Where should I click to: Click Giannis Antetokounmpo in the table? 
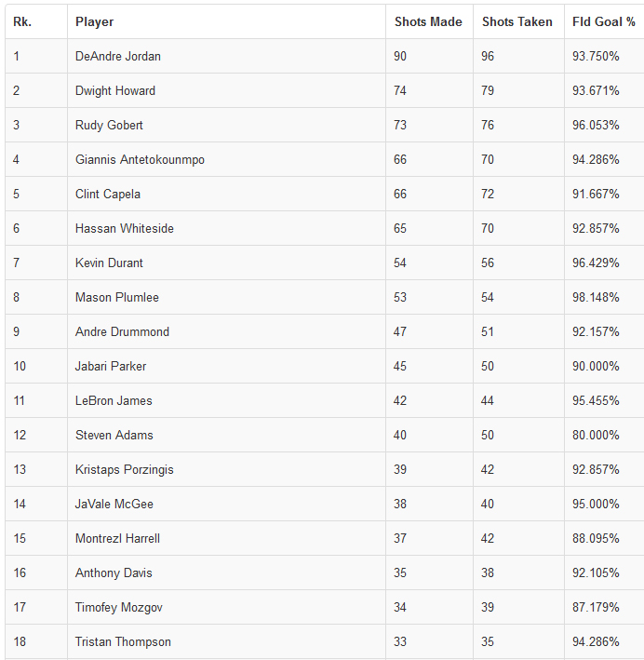tap(140, 159)
